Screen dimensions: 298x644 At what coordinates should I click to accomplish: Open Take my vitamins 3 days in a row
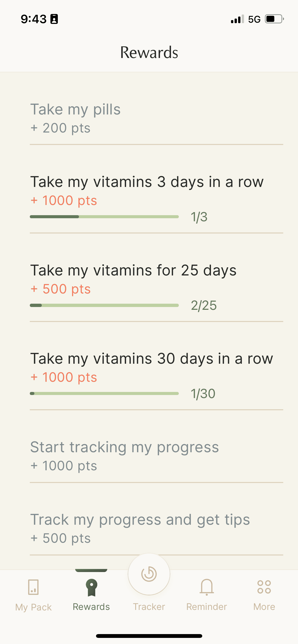click(x=156, y=198)
